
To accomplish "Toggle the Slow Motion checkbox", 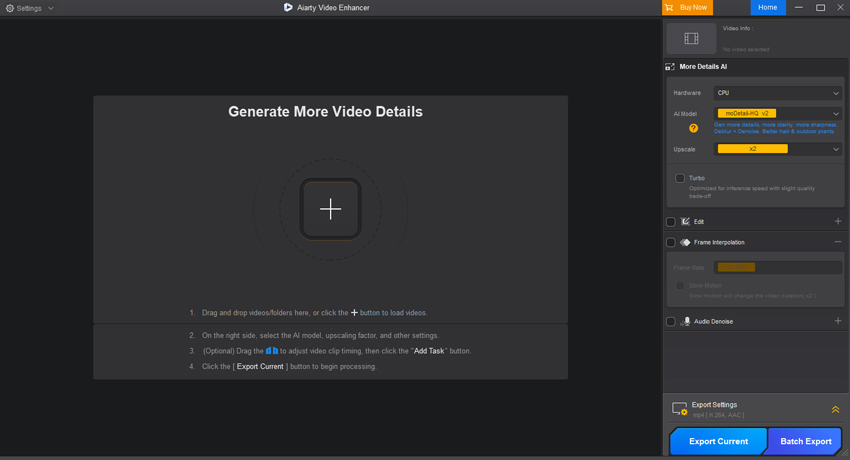I will pyautogui.click(x=680, y=286).
